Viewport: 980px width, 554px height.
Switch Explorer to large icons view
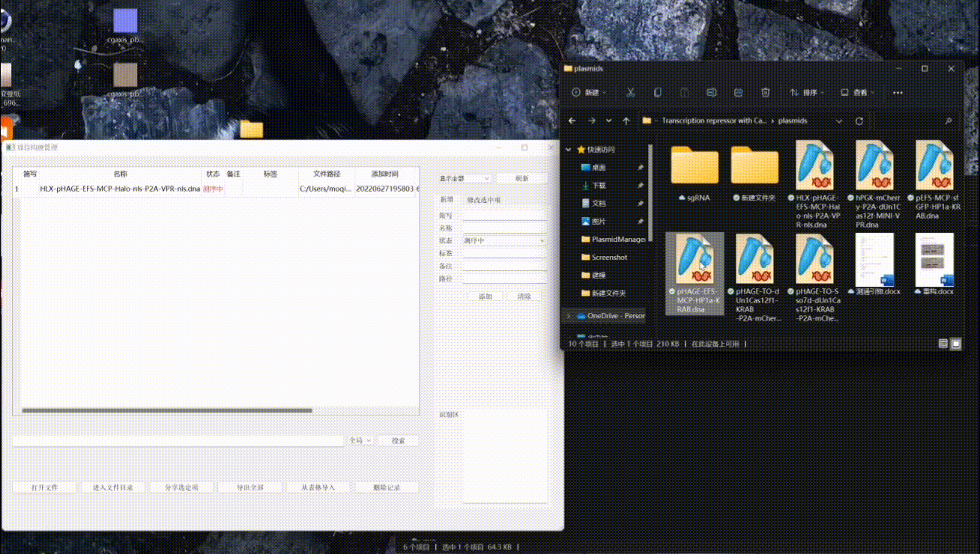point(956,344)
